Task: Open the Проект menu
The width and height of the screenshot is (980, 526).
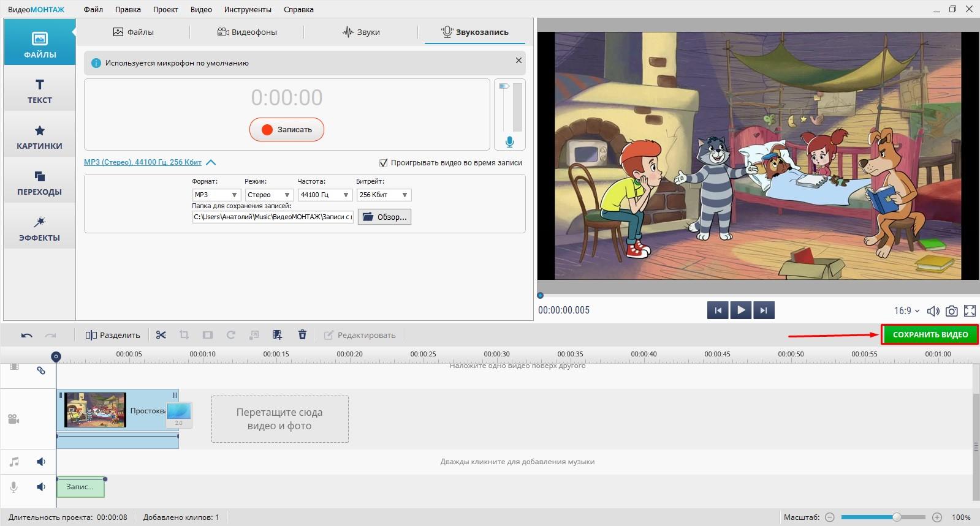Action: click(x=165, y=9)
